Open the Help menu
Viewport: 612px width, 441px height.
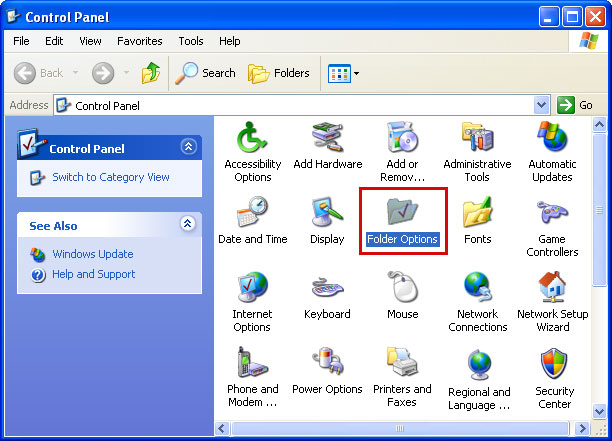230,41
